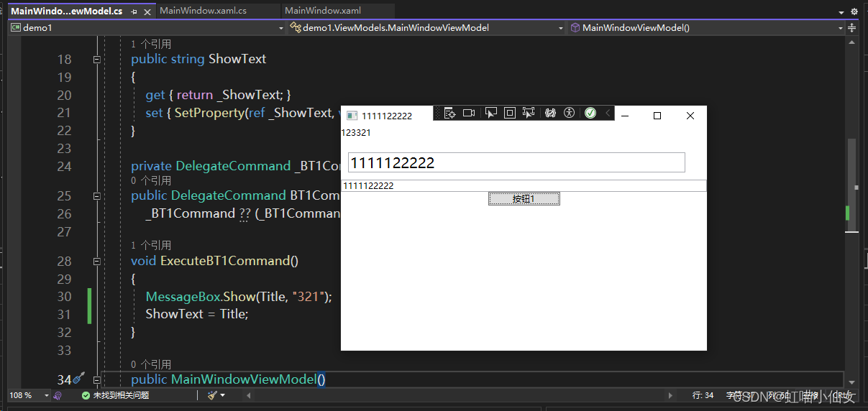
Task: Click the 按钮1 button in the app window
Action: (524, 199)
